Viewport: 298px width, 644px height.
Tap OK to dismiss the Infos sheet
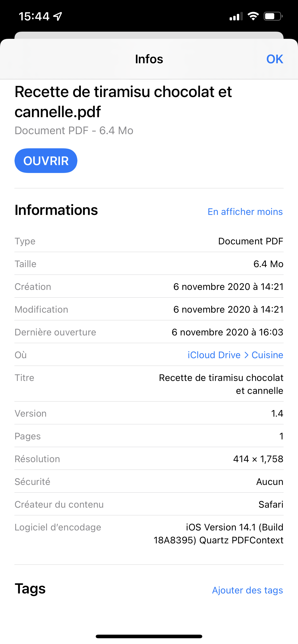tap(274, 59)
